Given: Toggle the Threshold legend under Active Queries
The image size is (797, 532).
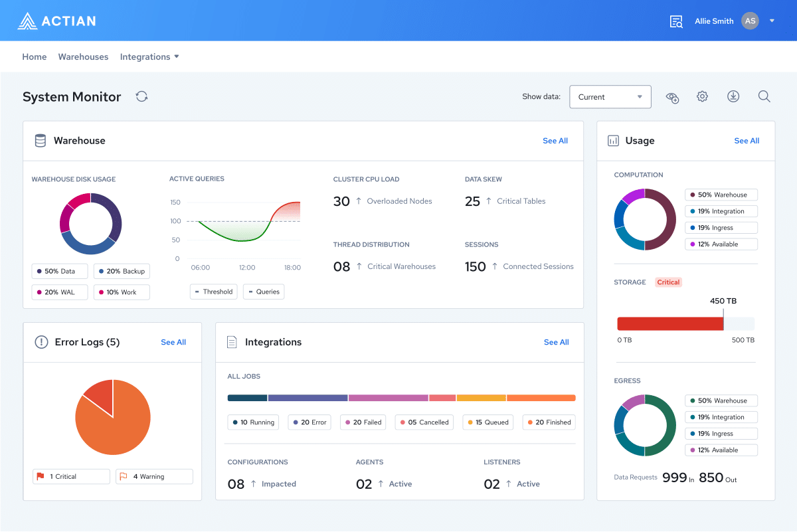Looking at the screenshot, I should click(213, 291).
